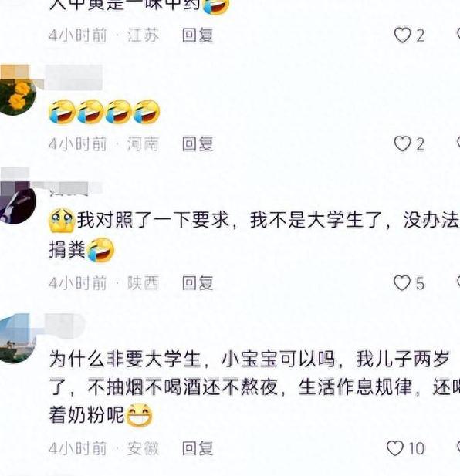
Task: Tap comment about two-year-old son
Action: point(255,388)
